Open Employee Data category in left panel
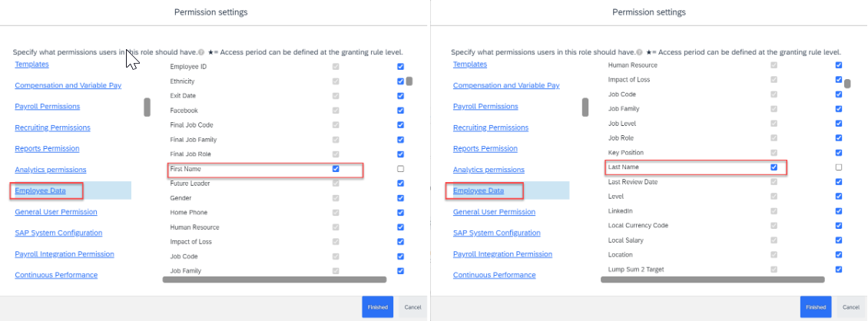This screenshot has height=321, width=868. click(x=41, y=191)
